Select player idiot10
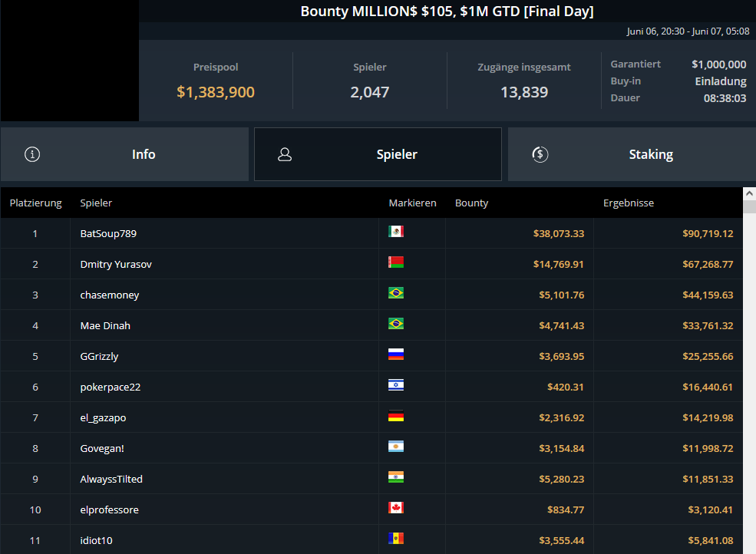The width and height of the screenshot is (756, 554). pyautogui.click(x=96, y=540)
